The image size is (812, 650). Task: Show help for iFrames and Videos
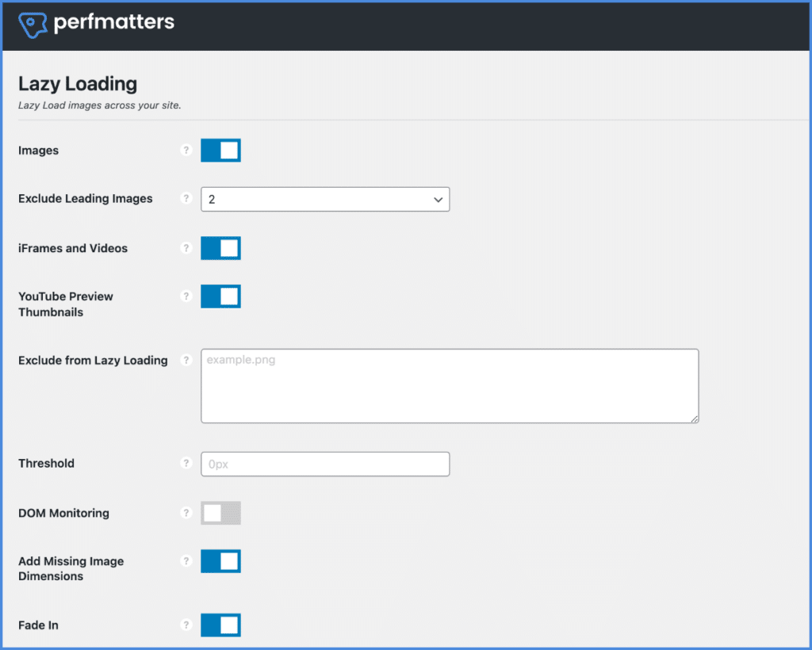pyautogui.click(x=186, y=248)
